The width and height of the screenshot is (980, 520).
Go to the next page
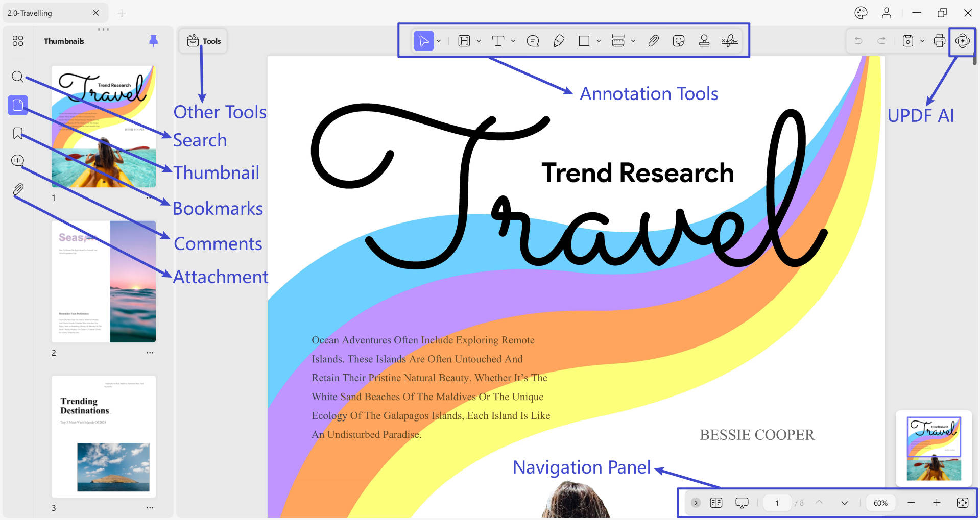(x=845, y=503)
